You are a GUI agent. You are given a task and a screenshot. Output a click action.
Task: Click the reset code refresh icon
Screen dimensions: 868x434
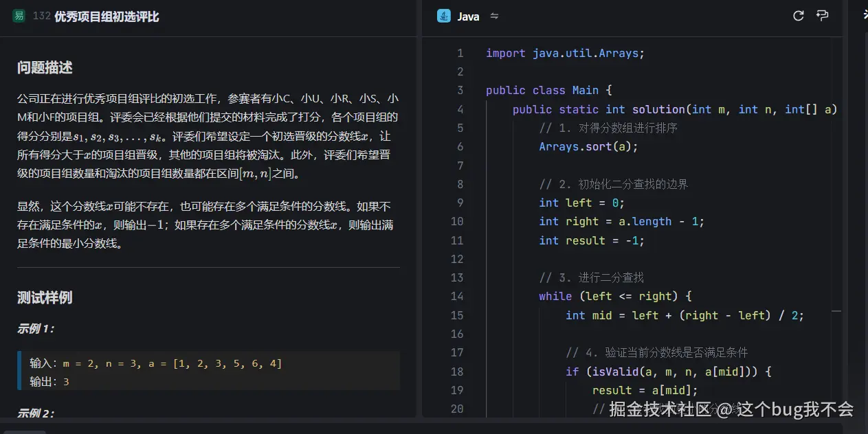point(798,15)
